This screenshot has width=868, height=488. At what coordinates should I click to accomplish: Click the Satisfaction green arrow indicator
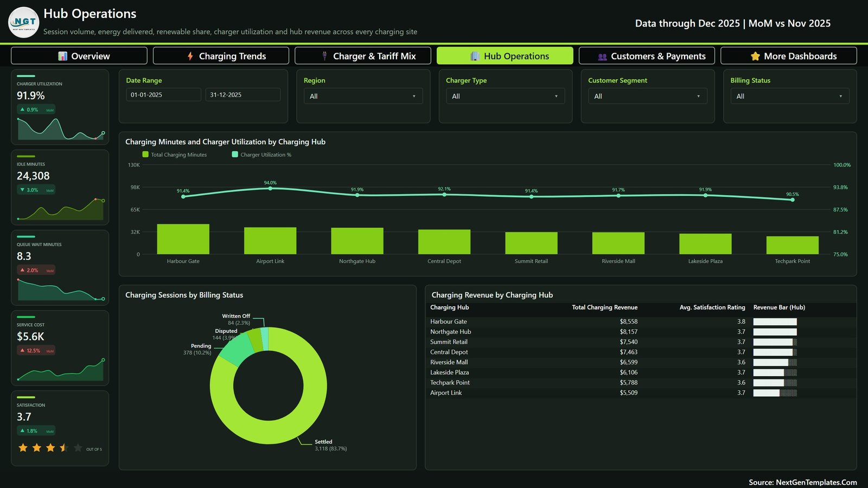click(x=22, y=431)
